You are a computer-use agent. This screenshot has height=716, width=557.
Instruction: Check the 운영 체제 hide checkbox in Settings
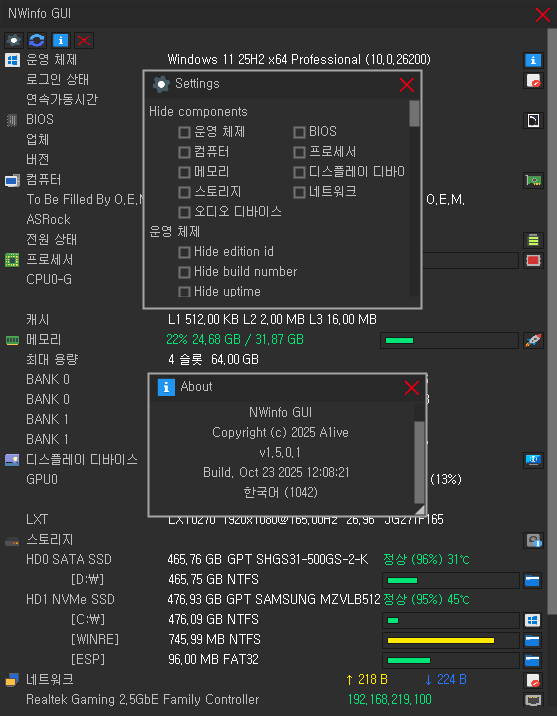(184, 132)
